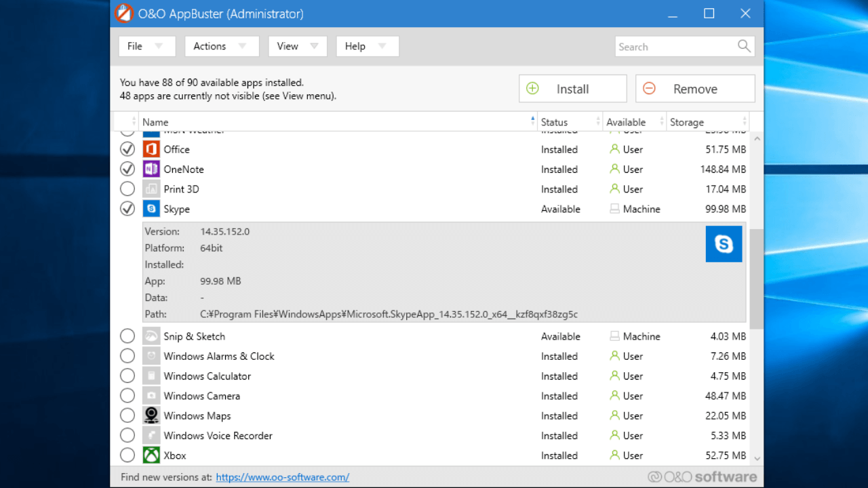This screenshot has width=868, height=488.
Task: Click the 52.75 MB storage value
Action: pyautogui.click(x=726, y=455)
